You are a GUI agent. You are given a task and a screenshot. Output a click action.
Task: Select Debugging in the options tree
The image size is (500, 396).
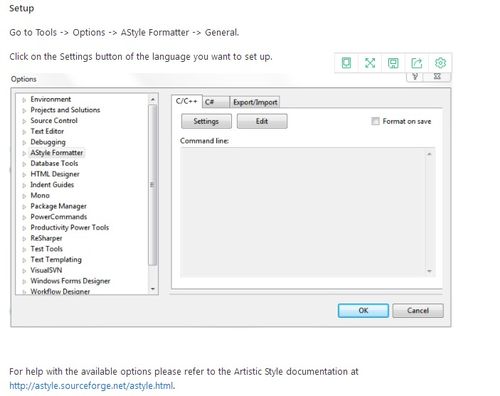tap(48, 142)
